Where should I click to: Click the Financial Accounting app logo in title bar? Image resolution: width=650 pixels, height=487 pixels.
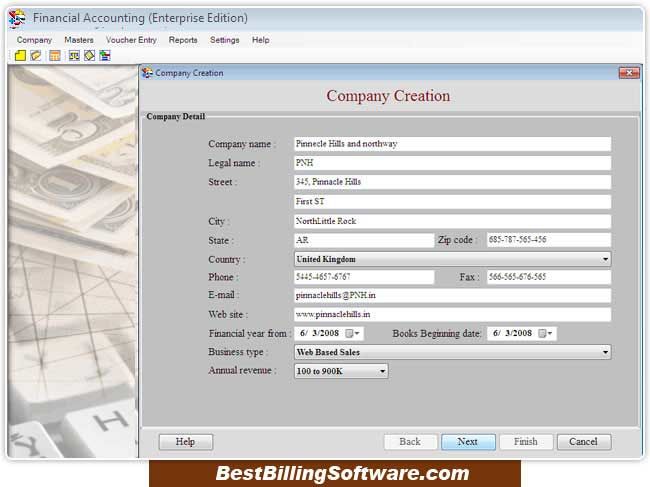pos(17,18)
